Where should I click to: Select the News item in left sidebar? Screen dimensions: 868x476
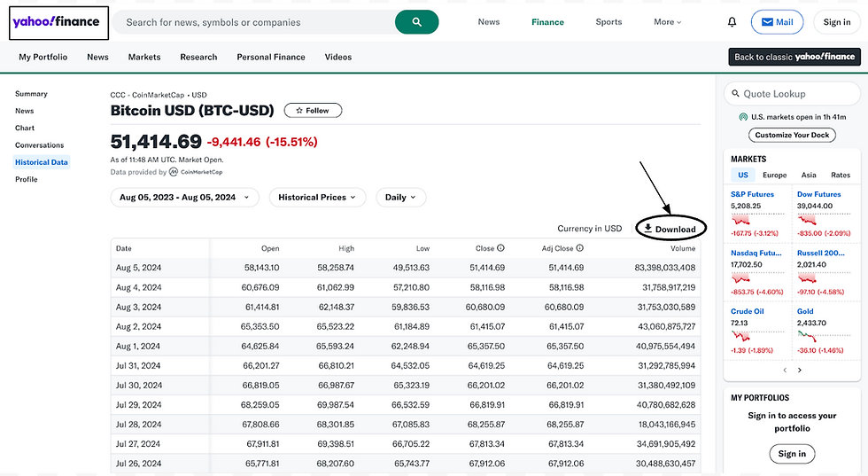tap(25, 111)
